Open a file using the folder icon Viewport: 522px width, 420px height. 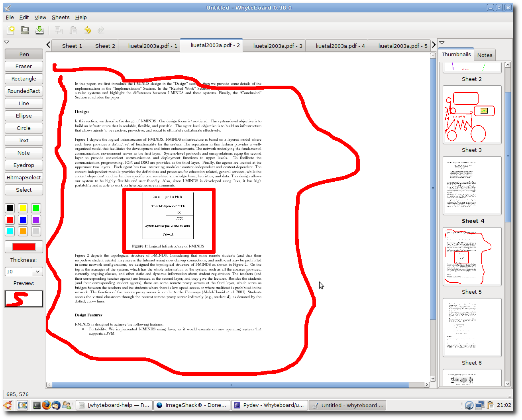25,30
